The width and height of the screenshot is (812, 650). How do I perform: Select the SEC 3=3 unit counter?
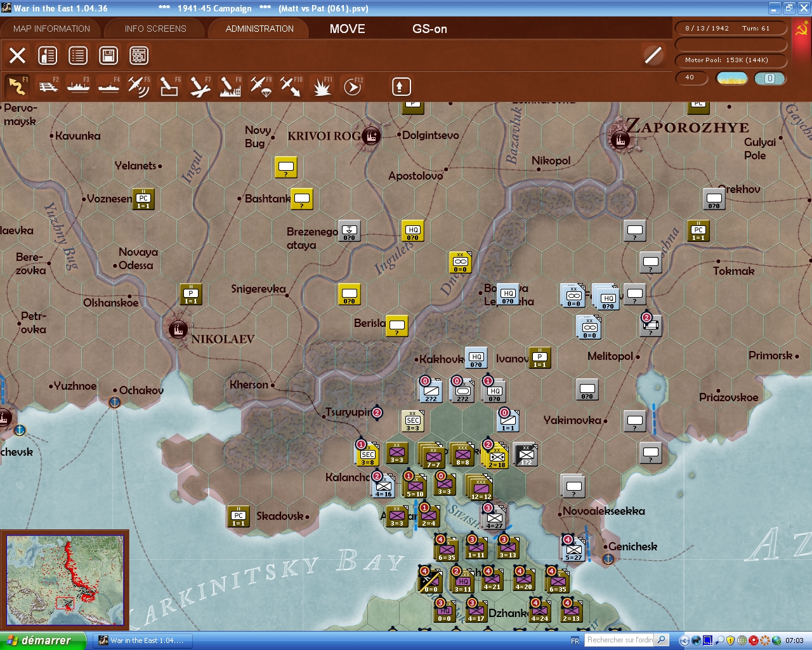412,421
